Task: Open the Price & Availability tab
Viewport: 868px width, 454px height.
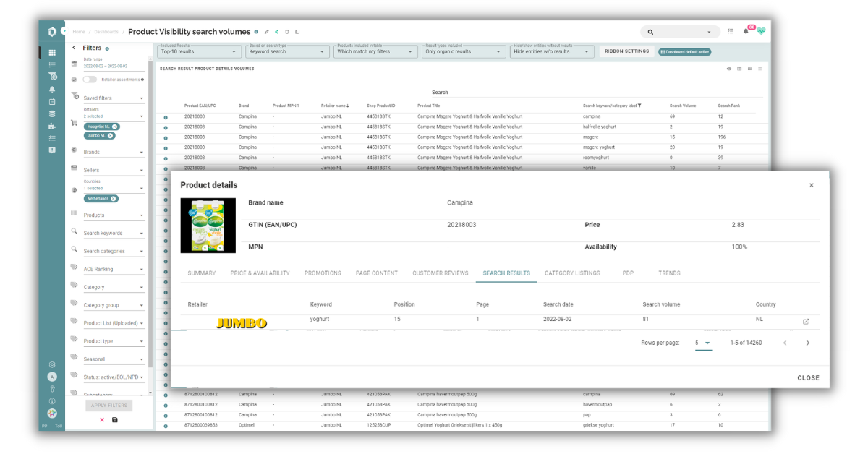Action: coord(260,273)
